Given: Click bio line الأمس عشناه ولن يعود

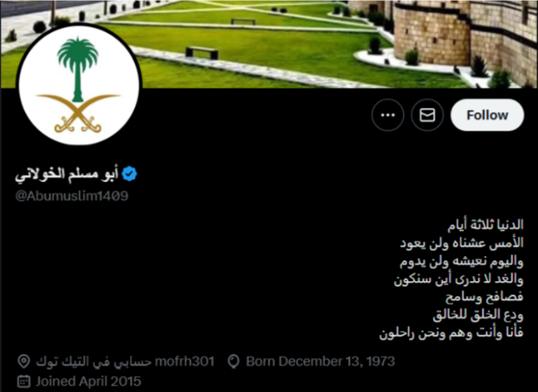Looking at the screenshot, I should click(x=462, y=243).
